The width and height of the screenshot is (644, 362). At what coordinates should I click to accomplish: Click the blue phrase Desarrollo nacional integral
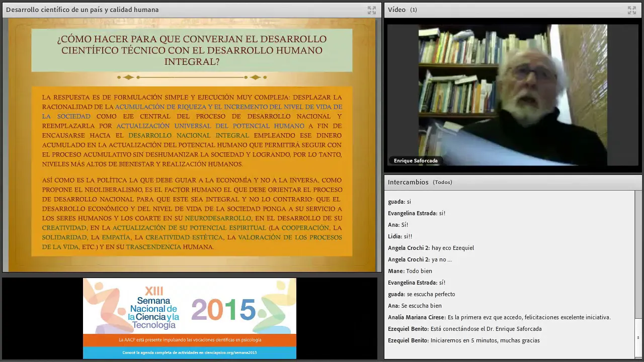coord(189,135)
